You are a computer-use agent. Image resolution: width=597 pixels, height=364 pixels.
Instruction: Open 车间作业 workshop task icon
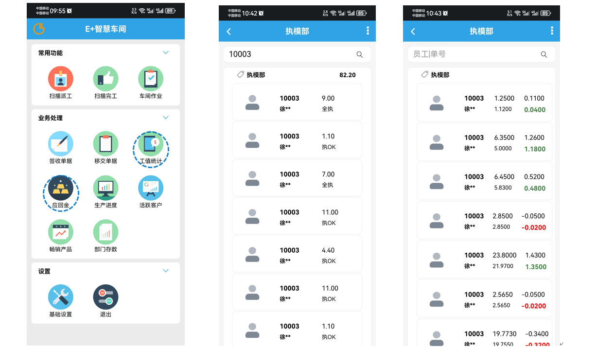pyautogui.click(x=151, y=79)
